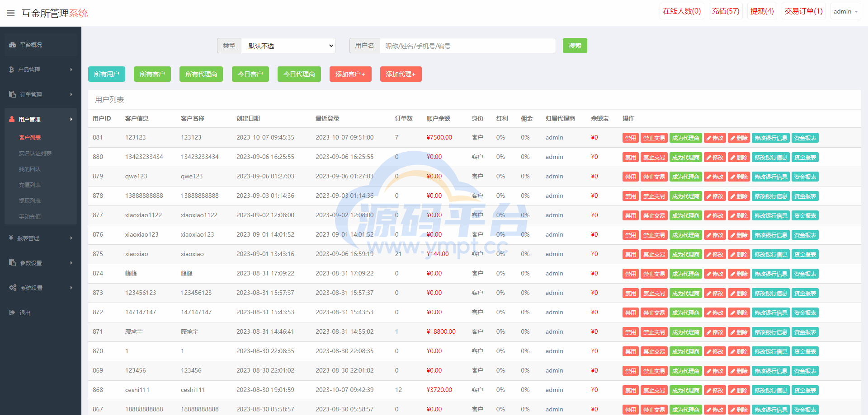This screenshot has width=868, height=415.
Task: Click 互金所管理系统 site title
Action: point(55,13)
